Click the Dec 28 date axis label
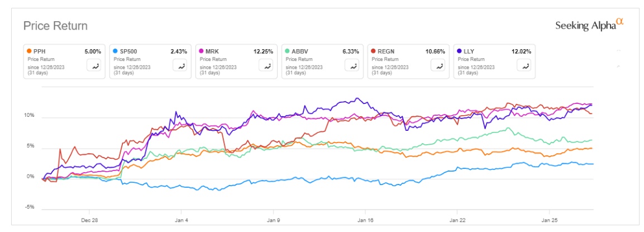Image resolution: width=644 pixels, height=232 pixels. (x=89, y=219)
